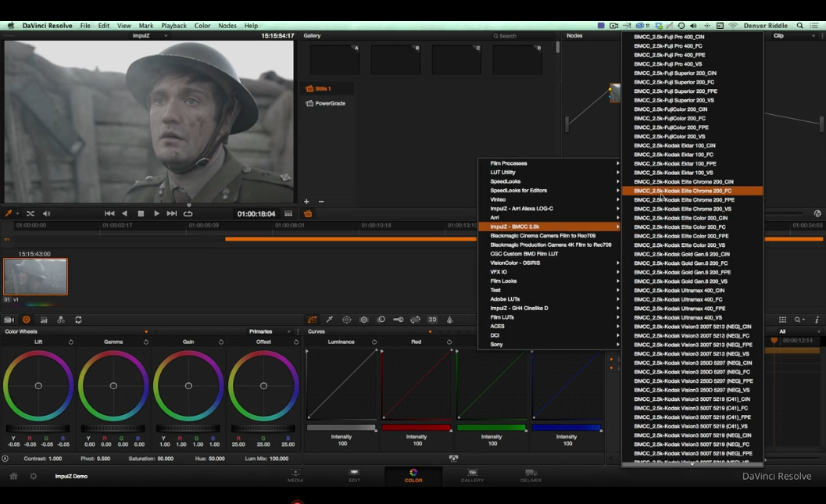Expand the VisionColor - OSIRIS submenu
826x504 pixels.
pos(549,263)
